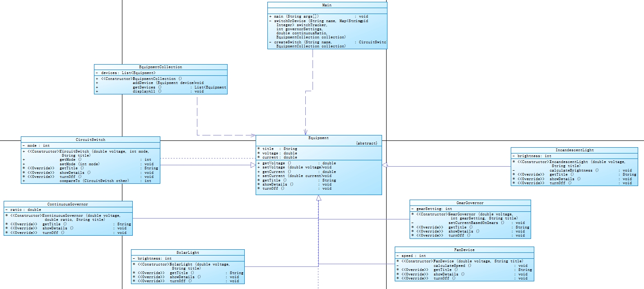This screenshot has width=644, height=289.
Task: Click setVoltage (double voltage) method
Action: (294, 167)
